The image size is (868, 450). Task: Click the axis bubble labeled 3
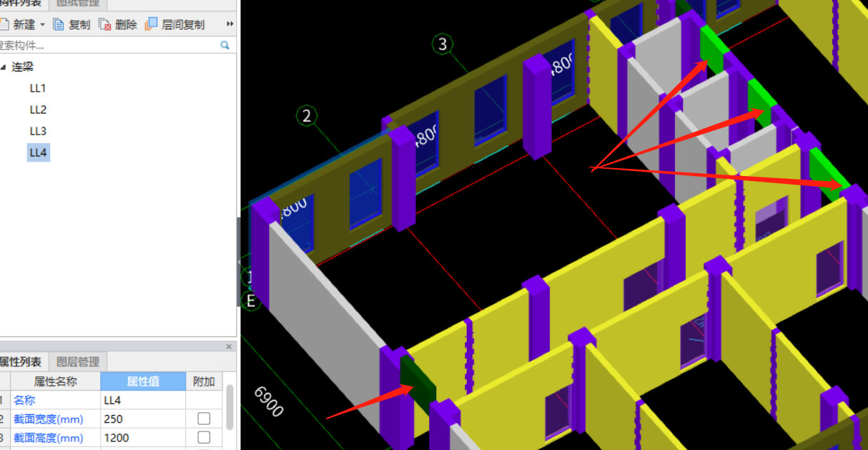443,44
